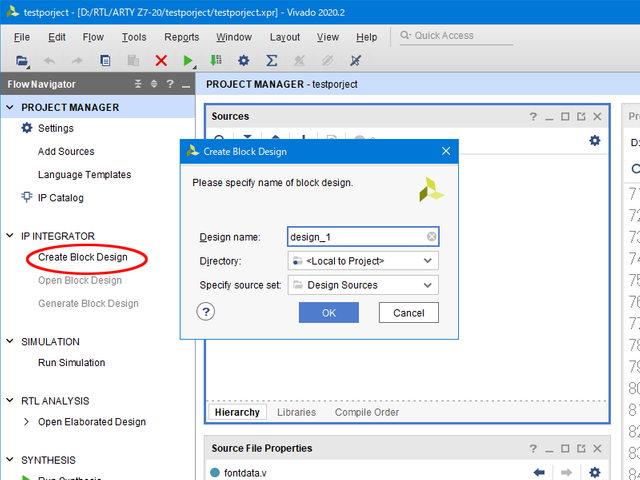Switch to the Libraries tab
Image resolution: width=640 pixels, height=480 pixels.
pyautogui.click(x=296, y=412)
